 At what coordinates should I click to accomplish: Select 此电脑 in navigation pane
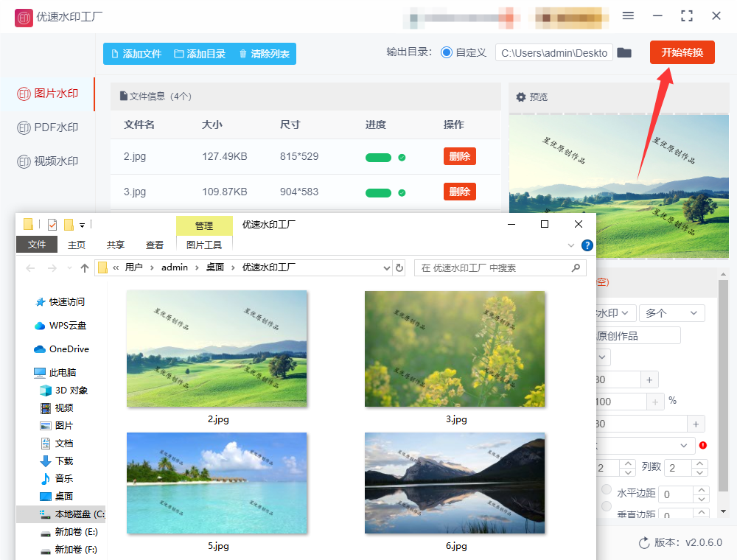[x=55, y=373]
